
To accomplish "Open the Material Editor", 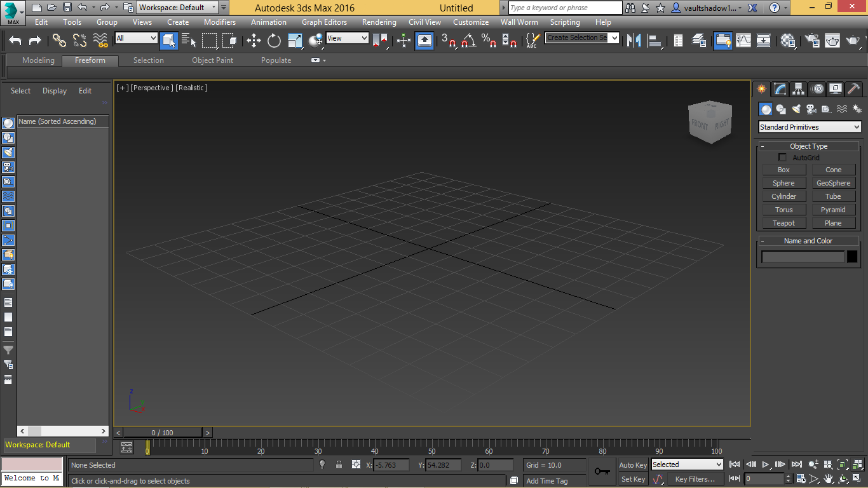I will click(789, 41).
